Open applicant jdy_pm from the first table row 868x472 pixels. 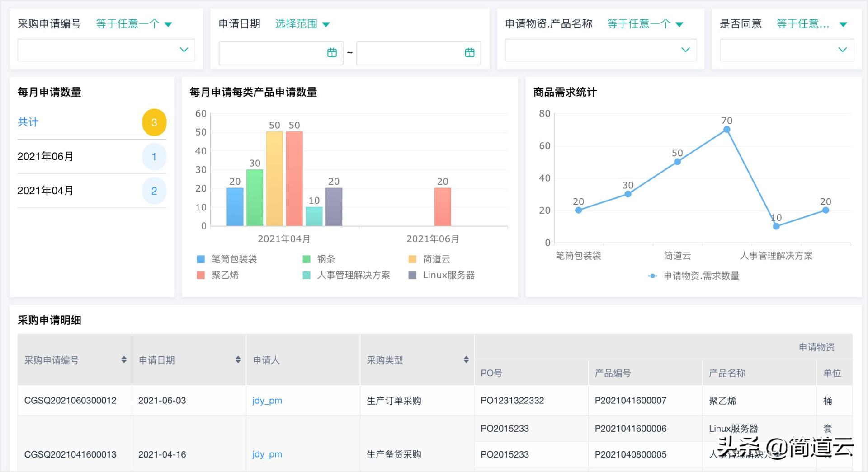click(x=267, y=400)
